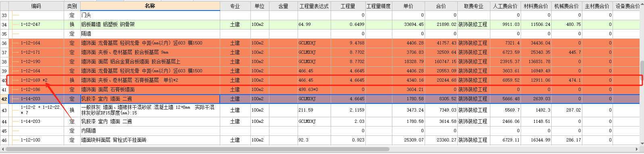Click the expression cell 64.99
This screenshot has width=644, height=154.
[x=314, y=25]
